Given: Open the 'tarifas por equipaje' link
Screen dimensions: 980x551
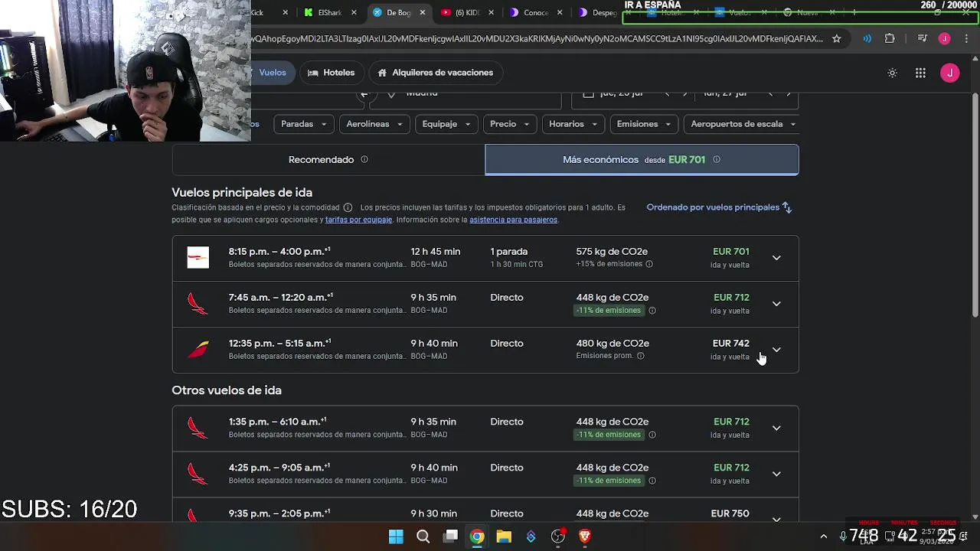Looking at the screenshot, I should click(358, 220).
